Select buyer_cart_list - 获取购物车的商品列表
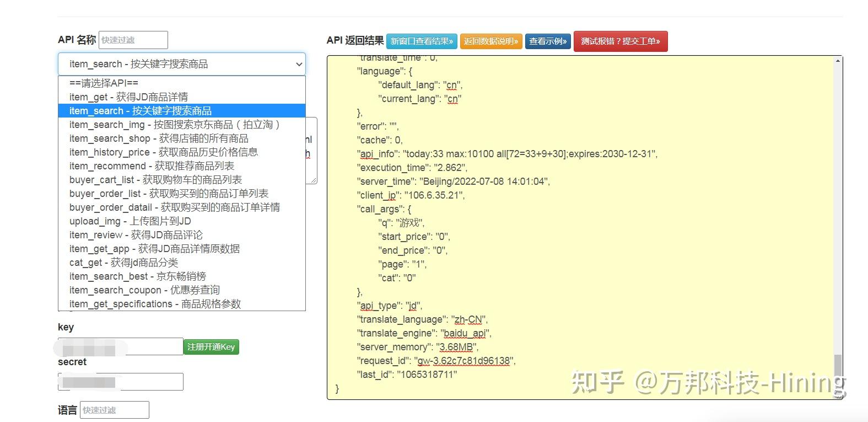This screenshot has width=868, height=422. [x=181, y=180]
